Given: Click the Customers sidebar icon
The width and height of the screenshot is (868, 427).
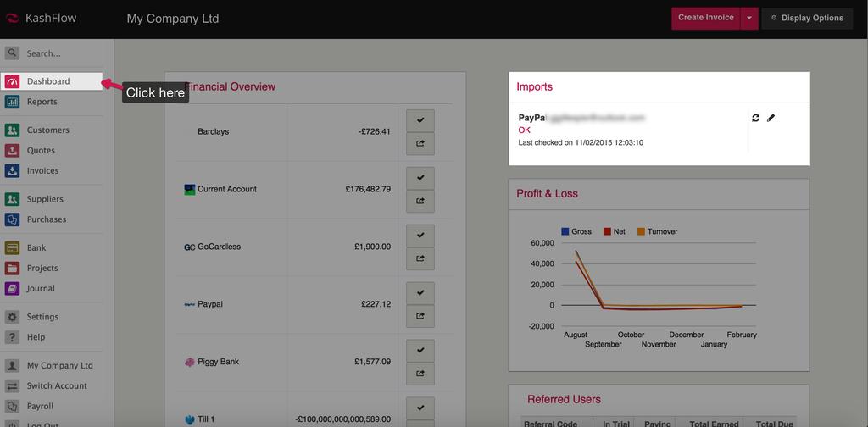Looking at the screenshot, I should [12, 130].
